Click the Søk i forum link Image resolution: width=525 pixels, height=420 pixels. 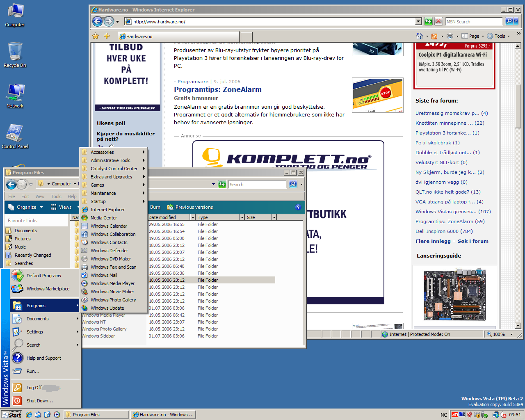pos(473,241)
